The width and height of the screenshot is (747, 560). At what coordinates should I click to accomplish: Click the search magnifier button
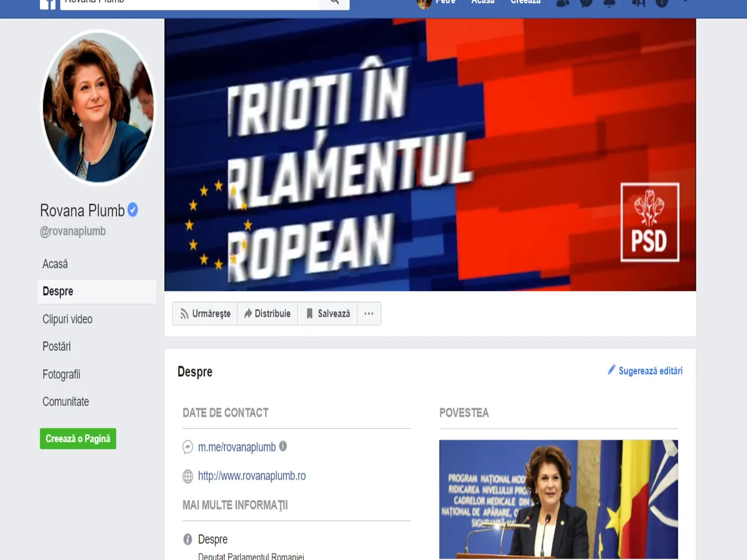(335, 3)
